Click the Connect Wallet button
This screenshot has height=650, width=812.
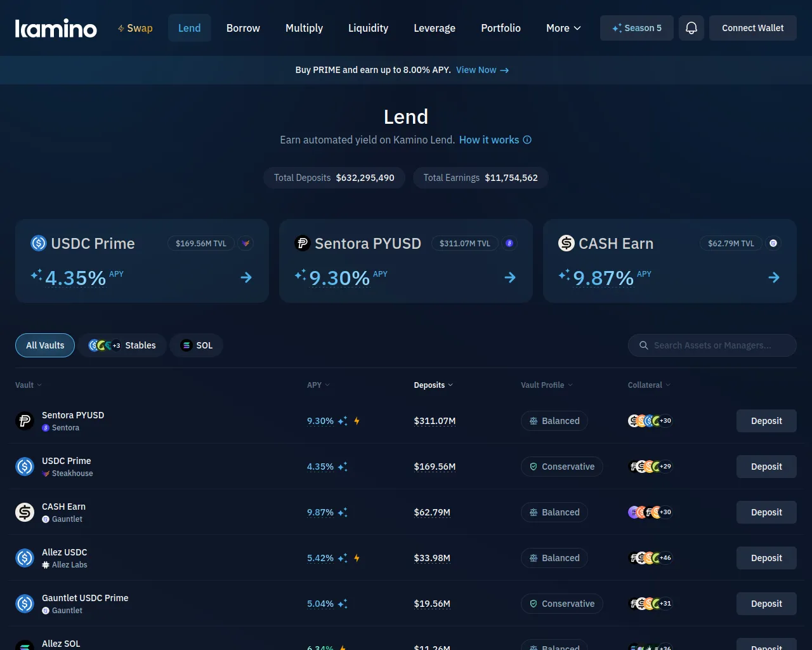pyautogui.click(x=753, y=28)
